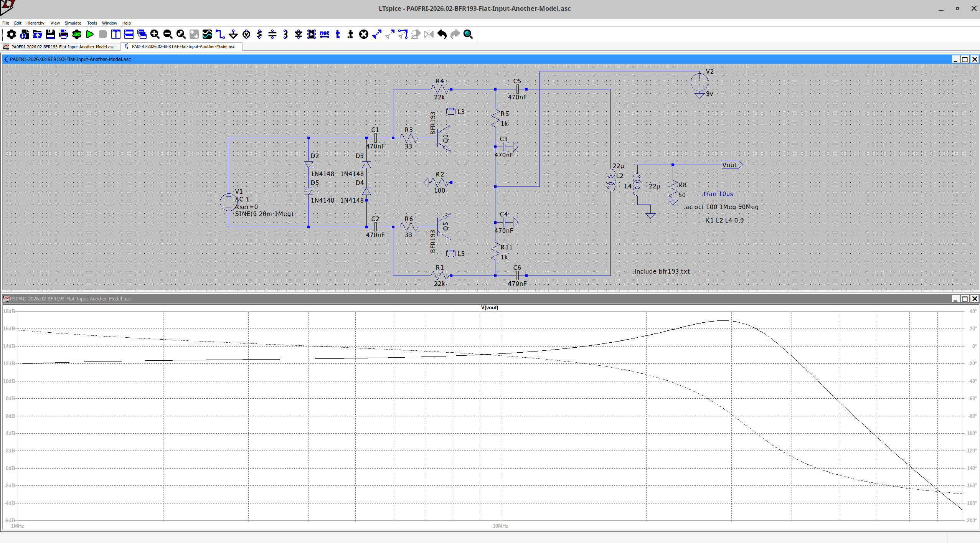Viewport: 980px width, 543px height.
Task: Select the .include bfr193.txt directive
Action: point(661,271)
